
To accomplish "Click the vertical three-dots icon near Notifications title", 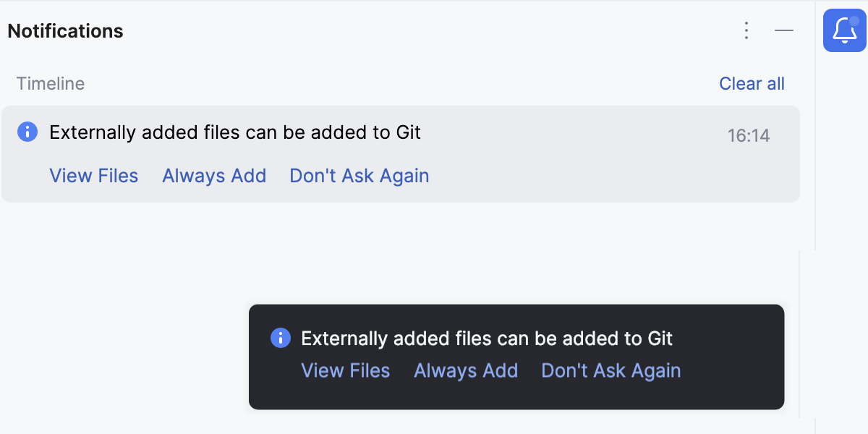I will click(x=746, y=31).
